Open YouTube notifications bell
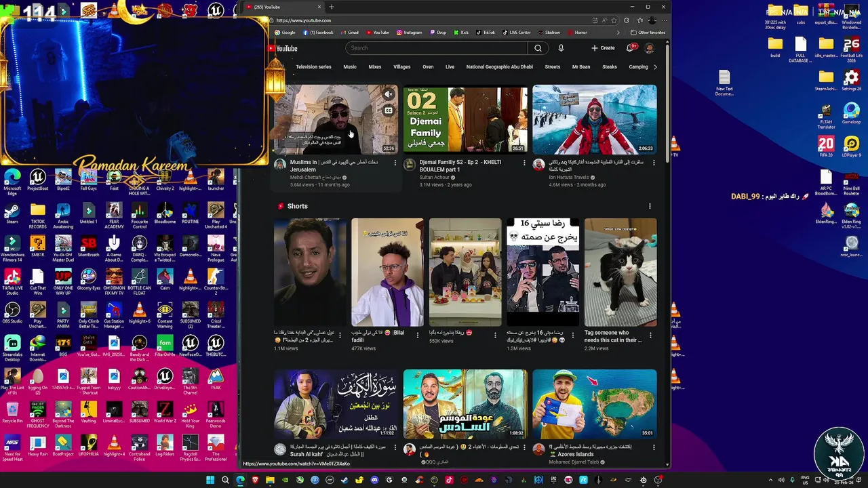This screenshot has width=868, height=488. tap(631, 48)
